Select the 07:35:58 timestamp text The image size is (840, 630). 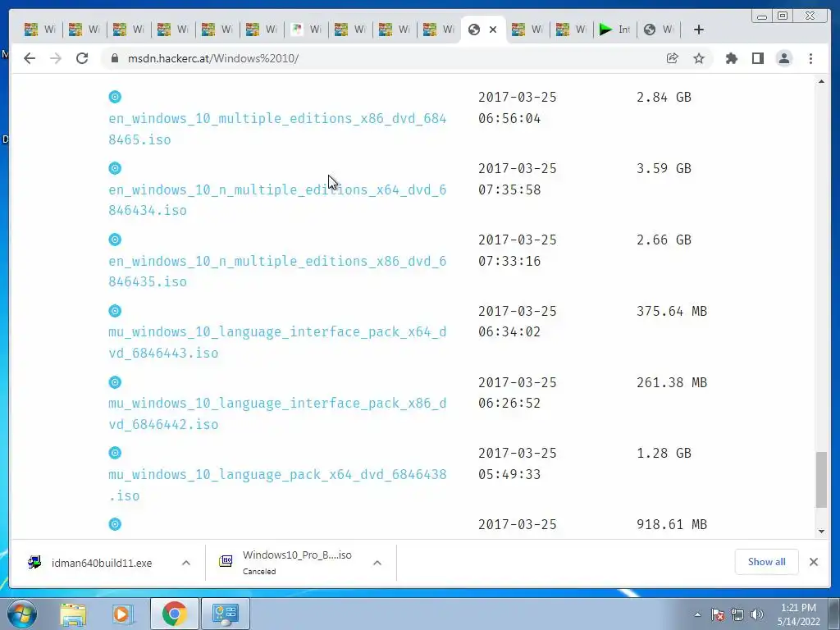coord(509,189)
